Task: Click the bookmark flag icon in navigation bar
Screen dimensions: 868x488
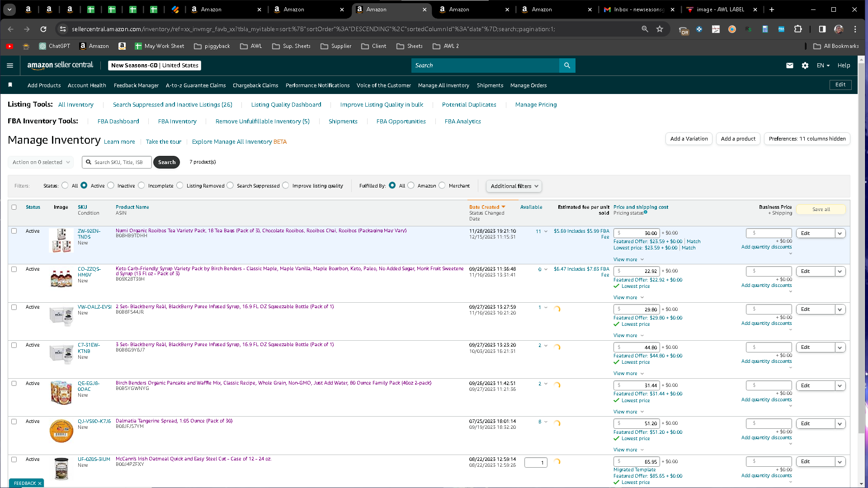Action: pyautogui.click(x=10, y=85)
